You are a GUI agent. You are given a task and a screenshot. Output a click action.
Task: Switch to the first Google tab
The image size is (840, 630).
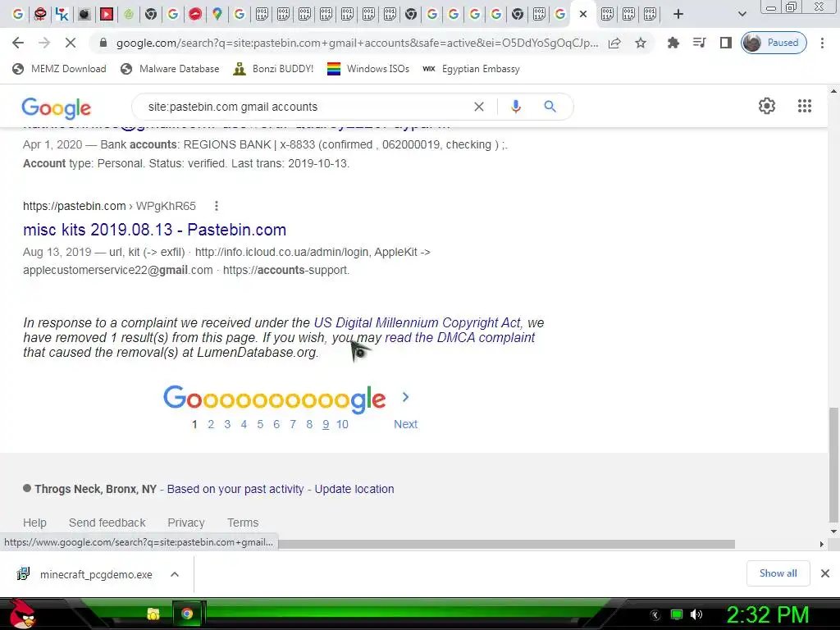(18, 14)
